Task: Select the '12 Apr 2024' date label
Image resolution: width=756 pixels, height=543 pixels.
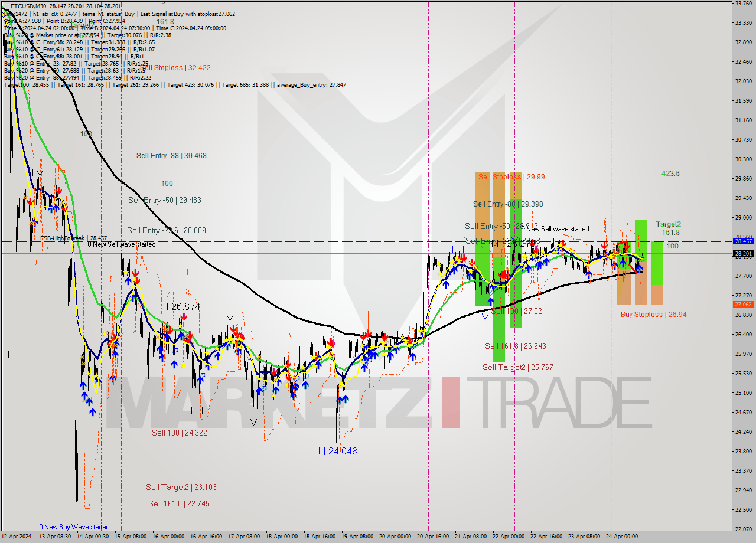Action: tap(17, 537)
